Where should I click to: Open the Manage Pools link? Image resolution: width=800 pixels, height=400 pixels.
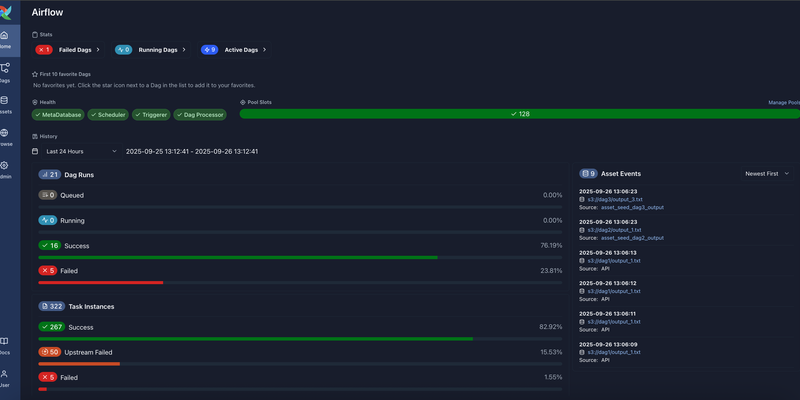tap(784, 103)
